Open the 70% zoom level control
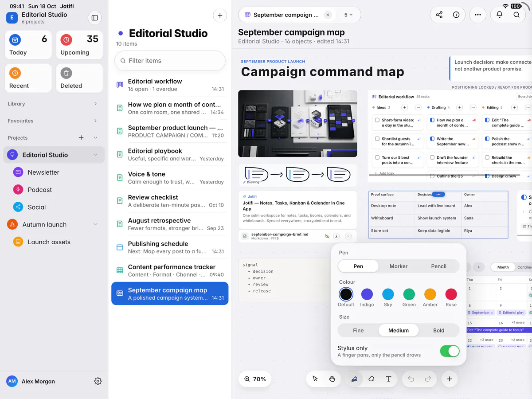The width and height of the screenshot is (532, 399). click(x=255, y=379)
